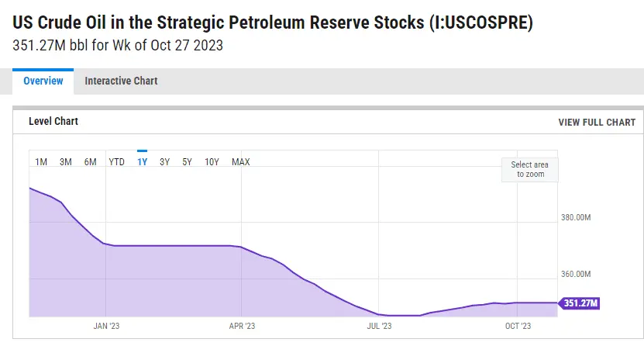Choose the 6M chart range
644x346 pixels.
[x=91, y=161]
